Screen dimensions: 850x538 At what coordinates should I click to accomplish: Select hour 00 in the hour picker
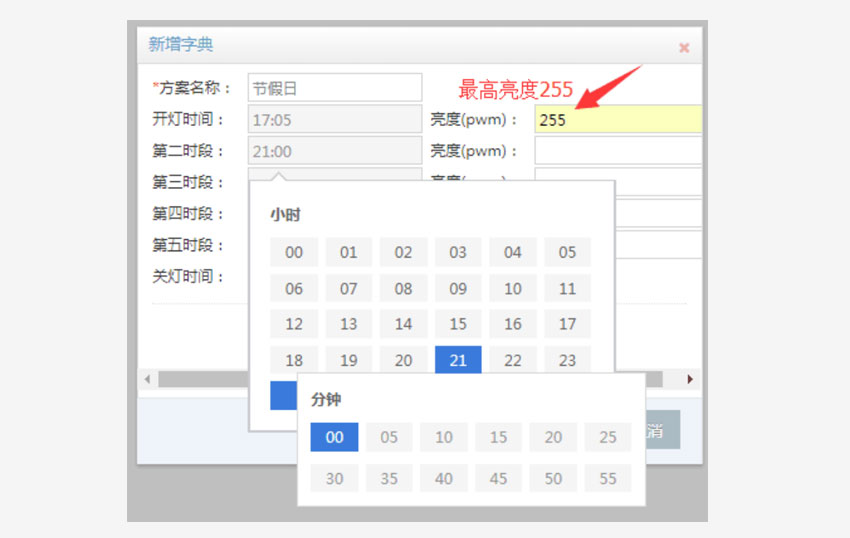(x=294, y=252)
